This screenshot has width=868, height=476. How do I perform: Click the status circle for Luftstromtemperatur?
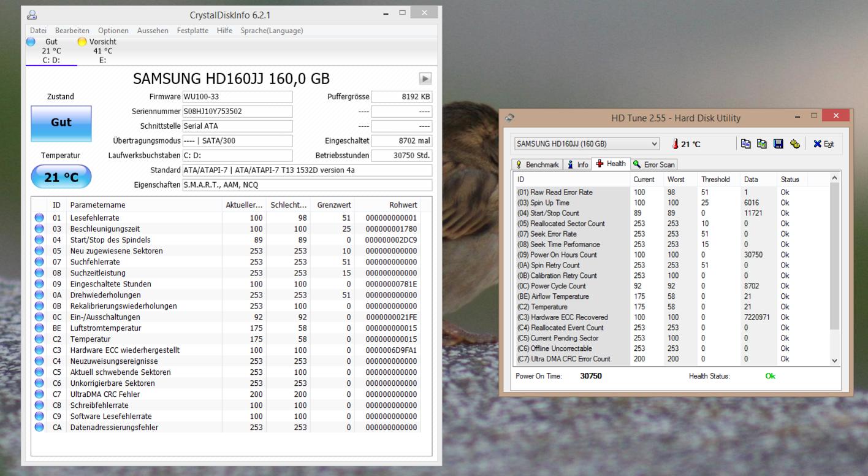point(39,328)
